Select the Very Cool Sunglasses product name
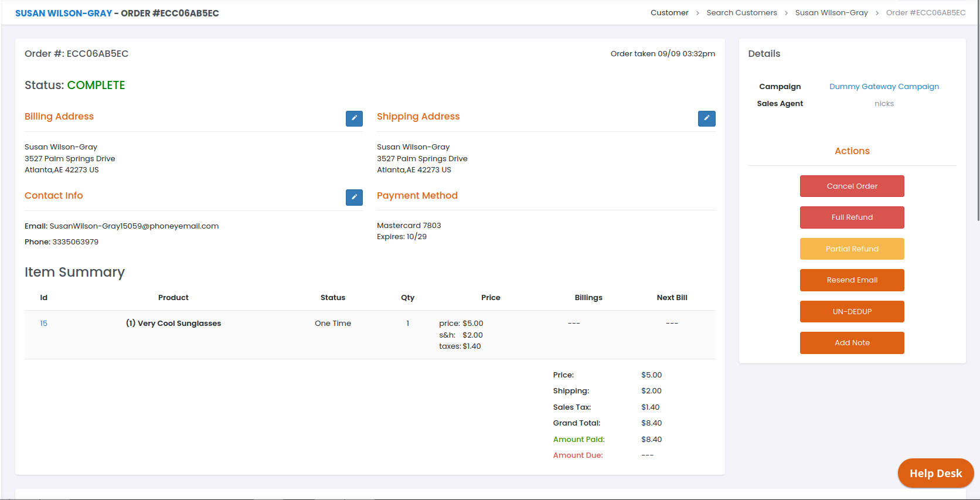Screen dimensions: 980x500 [179, 324]
